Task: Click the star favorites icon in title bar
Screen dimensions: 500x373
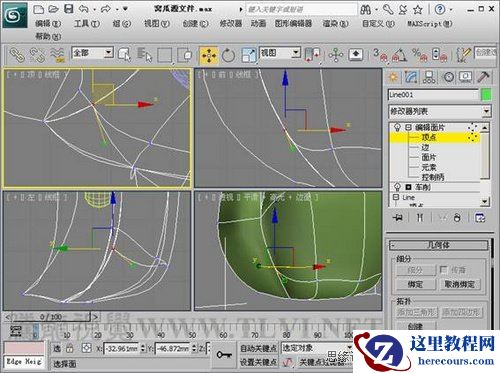Action: tap(418, 10)
